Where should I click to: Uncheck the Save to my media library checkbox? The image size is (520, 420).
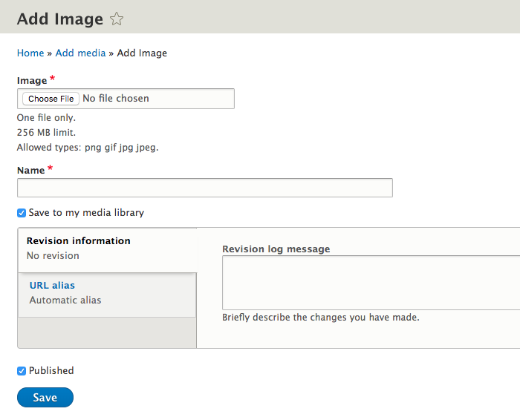tap(22, 213)
